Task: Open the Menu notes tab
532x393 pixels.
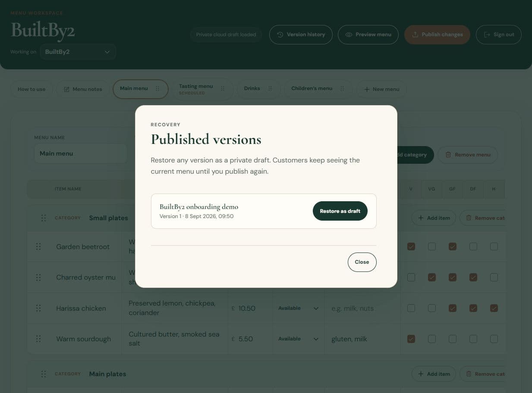Action: pos(83,89)
